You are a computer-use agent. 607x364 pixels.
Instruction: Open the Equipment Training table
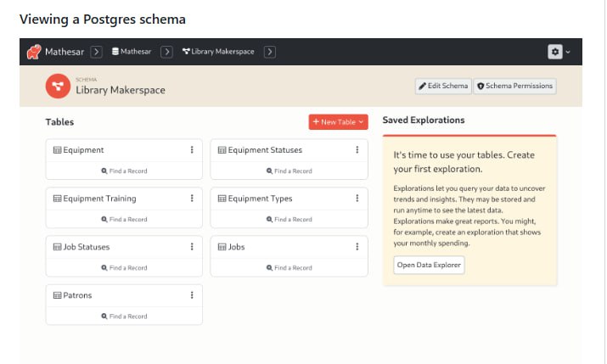[x=99, y=199]
